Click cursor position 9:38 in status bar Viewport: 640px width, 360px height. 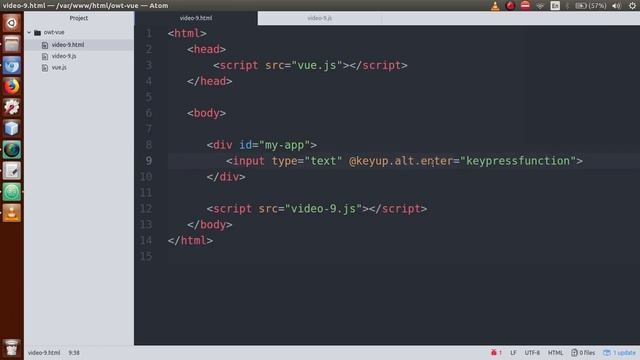74,353
